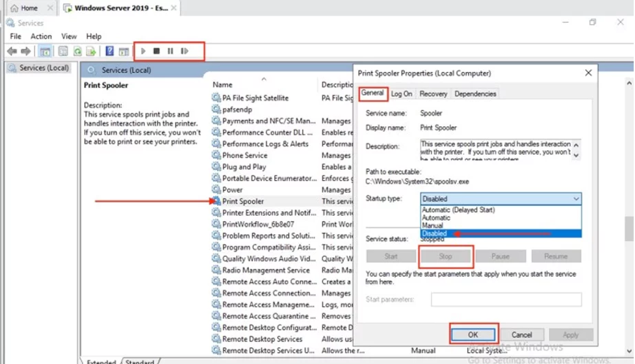Click the icon beside Remote Desktop Services
The width and height of the screenshot is (635, 364).
pyautogui.click(x=216, y=339)
